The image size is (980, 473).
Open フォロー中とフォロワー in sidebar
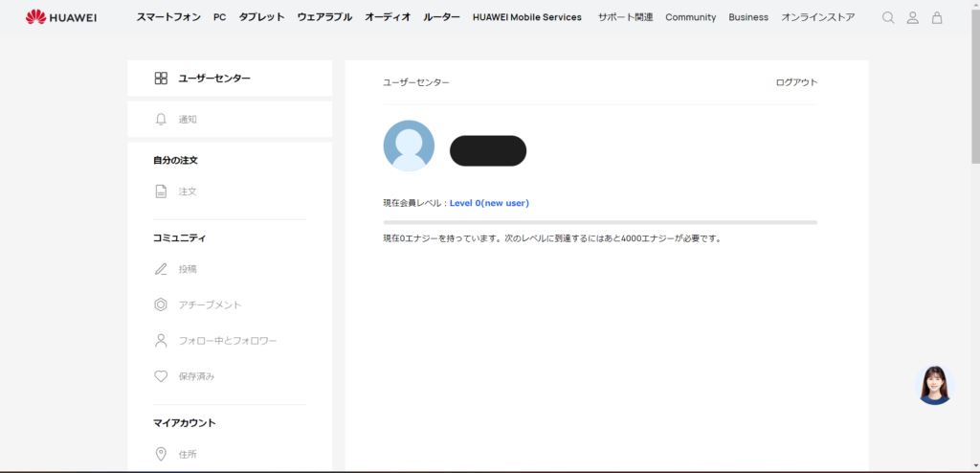[228, 341]
